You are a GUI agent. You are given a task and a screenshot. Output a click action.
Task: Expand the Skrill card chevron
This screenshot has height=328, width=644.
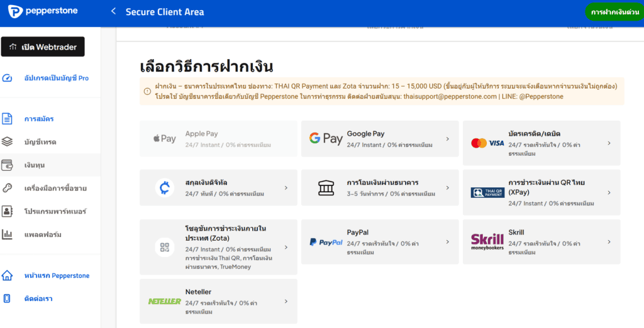(x=609, y=242)
